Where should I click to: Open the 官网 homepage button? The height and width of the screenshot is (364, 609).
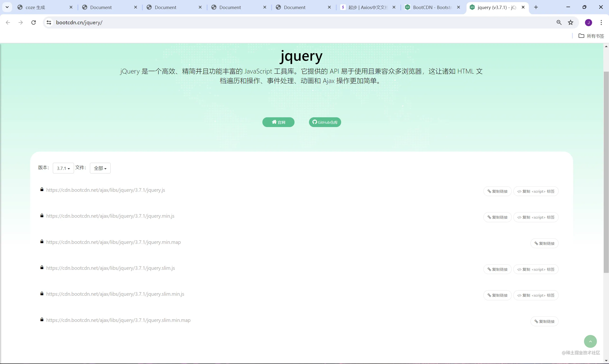point(278,122)
